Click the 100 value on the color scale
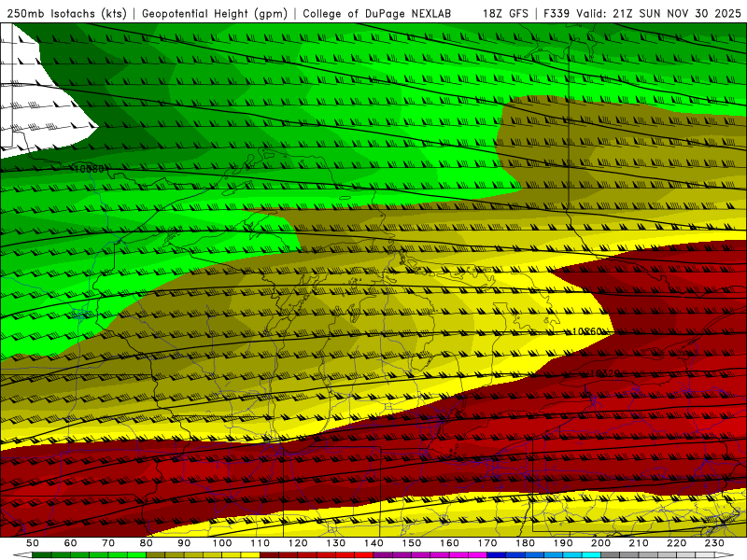This screenshot has height=560, width=747. click(x=222, y=543)
